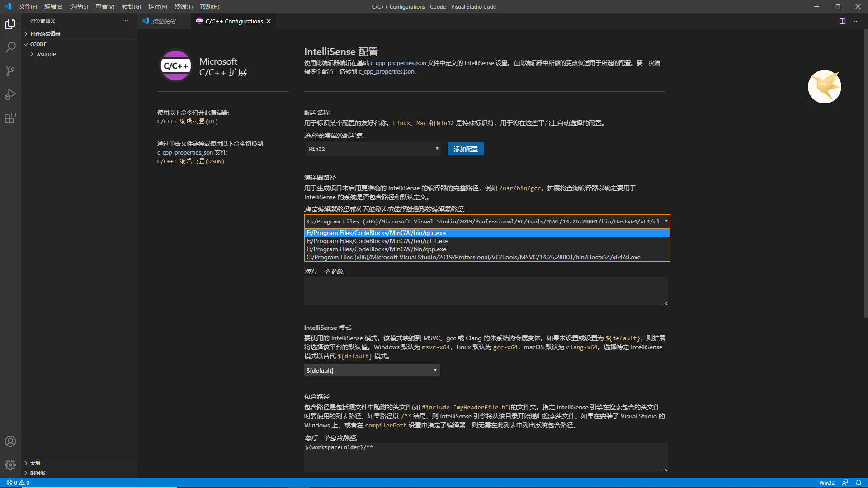
Task: Choose the MSVC cl.exe compiler option
Action: [x=487, y=257]
